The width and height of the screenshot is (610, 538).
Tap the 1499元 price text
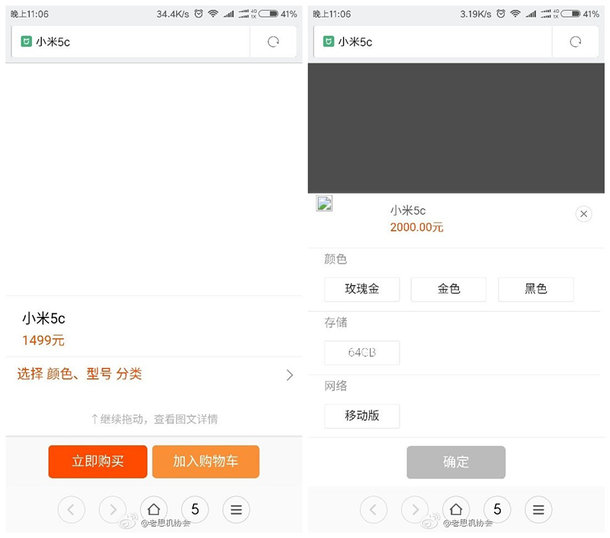tap(43, 340)
